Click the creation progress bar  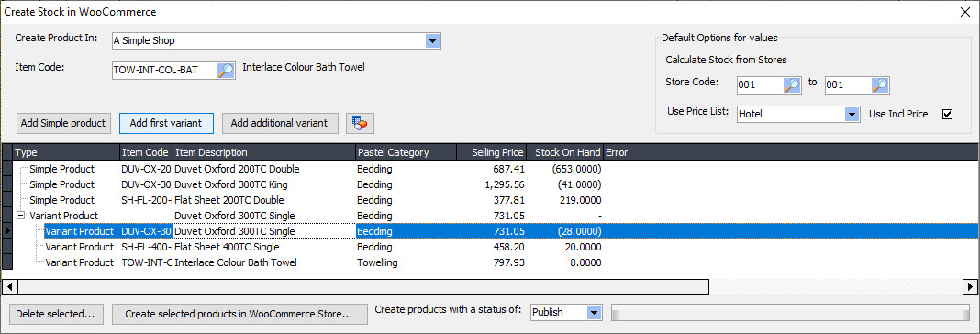click(x=791, y=313)
